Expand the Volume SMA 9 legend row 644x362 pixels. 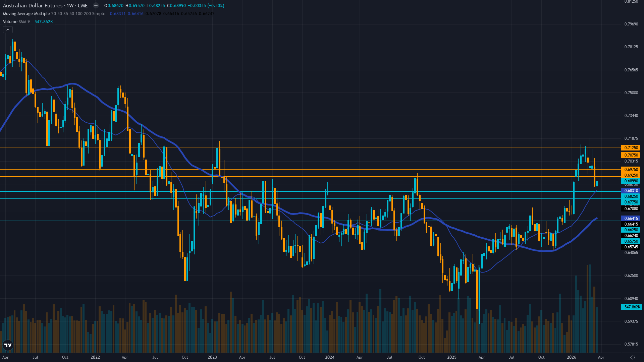[10, 21]
